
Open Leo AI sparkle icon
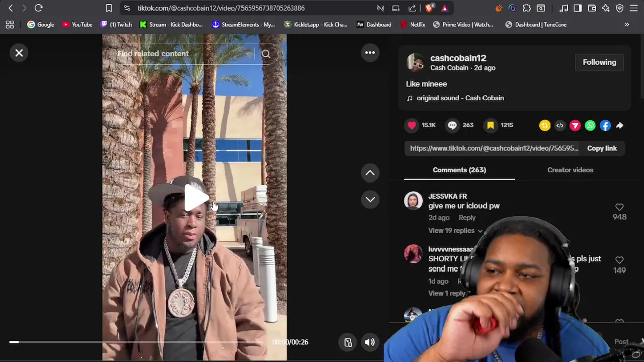(x=606, y=8)
